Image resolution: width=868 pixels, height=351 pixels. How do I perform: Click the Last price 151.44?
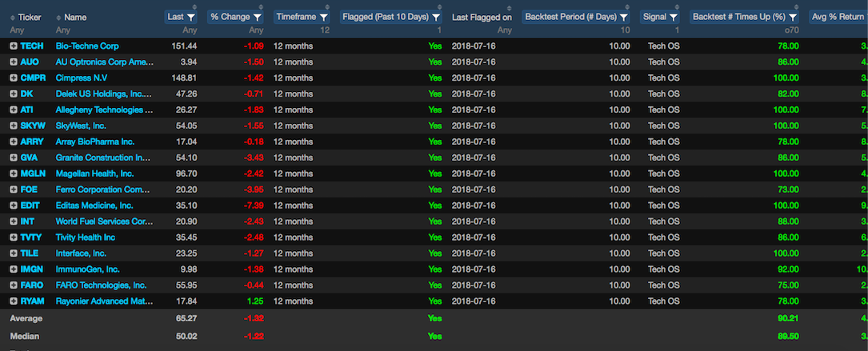coord(185,46)
